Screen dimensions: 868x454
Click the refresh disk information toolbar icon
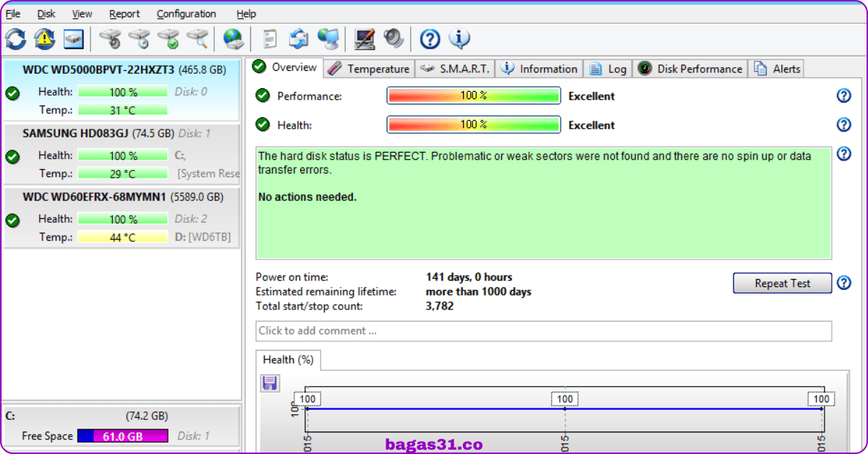16,38
